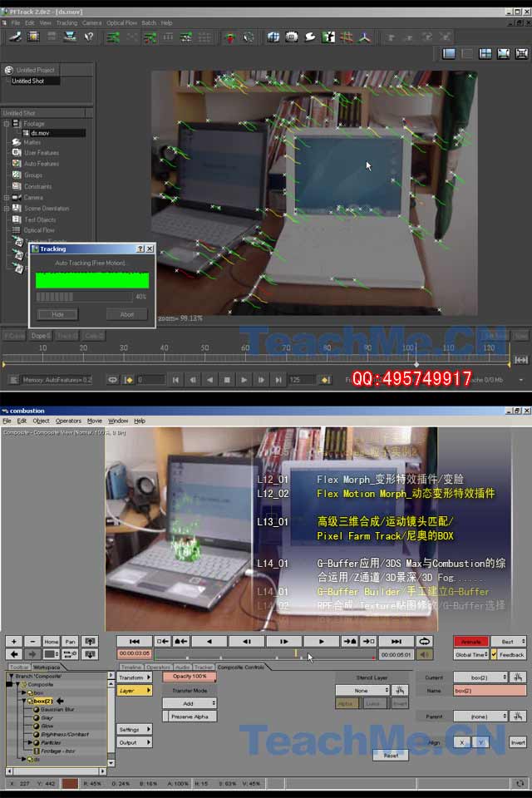The width and height of the screenshot is (532, 798).
Task: Expand the Output category
Action: tap(135, 742)
